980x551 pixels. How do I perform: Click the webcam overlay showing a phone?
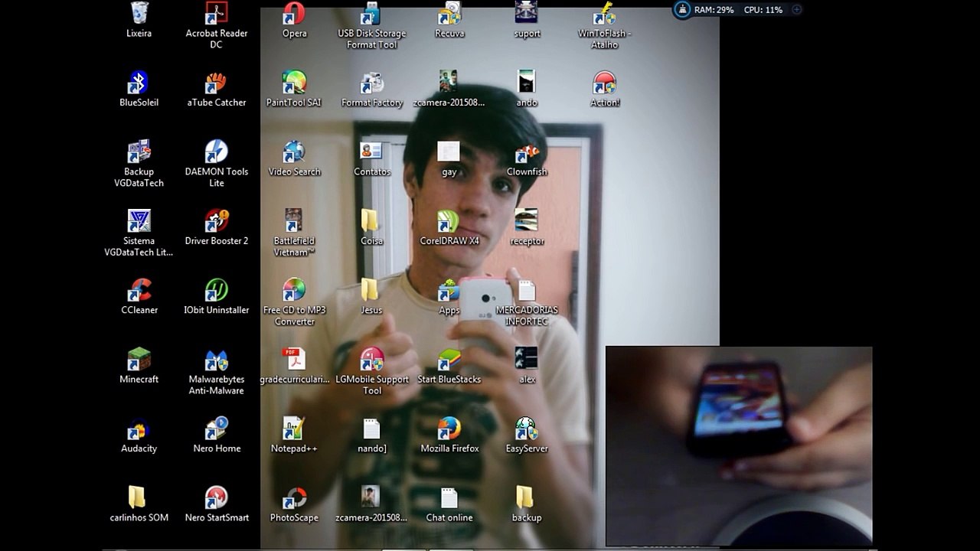pyautogui.click(x=739, y=446)
